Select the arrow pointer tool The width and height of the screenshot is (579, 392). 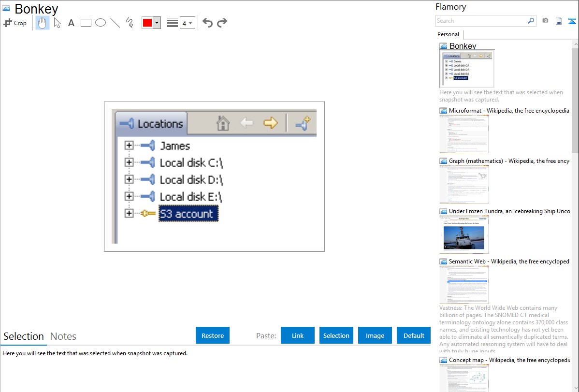point(57,23)
